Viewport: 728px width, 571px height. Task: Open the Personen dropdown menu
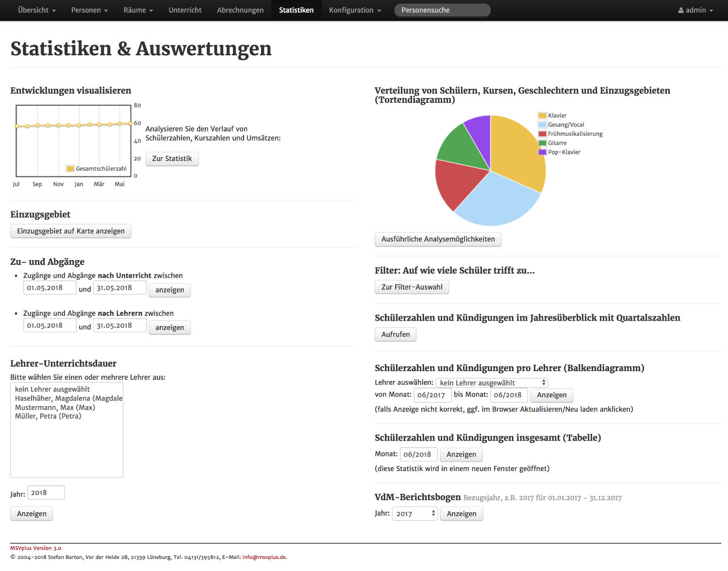point(89,10)
